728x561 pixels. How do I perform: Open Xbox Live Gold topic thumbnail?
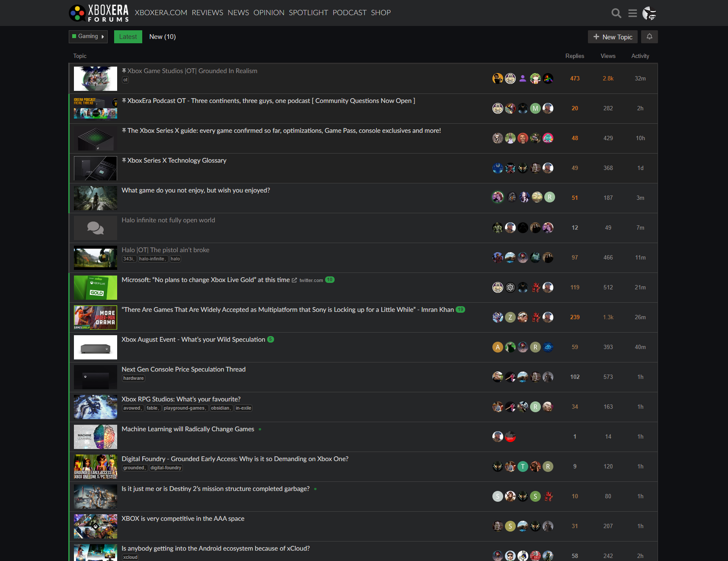pyautogui.click(x=96, y=288)
